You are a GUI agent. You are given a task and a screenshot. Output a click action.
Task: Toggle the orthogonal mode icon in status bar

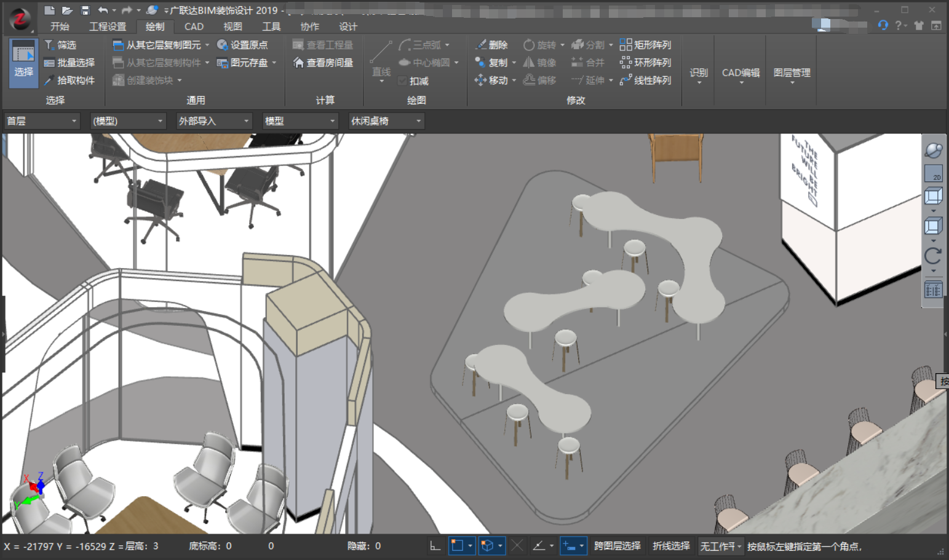coord(435,546)
